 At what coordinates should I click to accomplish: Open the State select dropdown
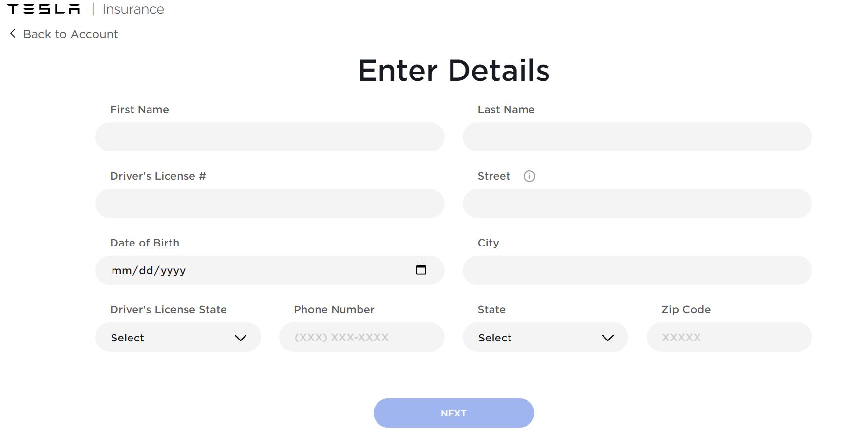pos(546,337)
